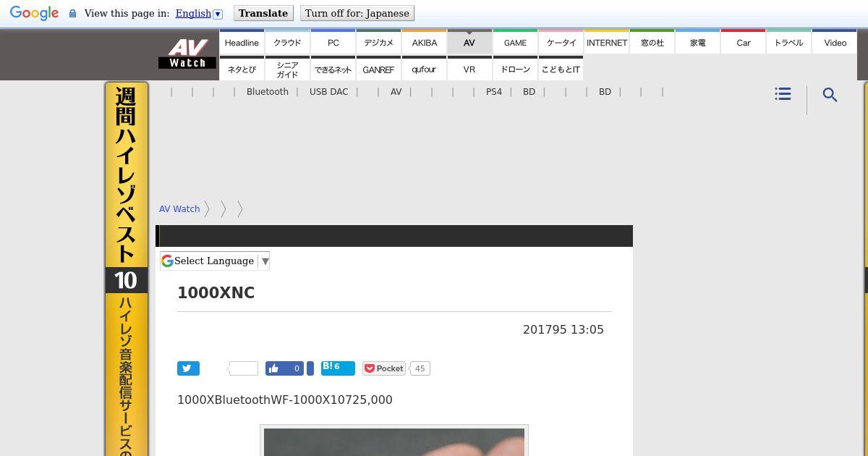
Task: Open the こどもとIT tab
Action: (561, 69)
